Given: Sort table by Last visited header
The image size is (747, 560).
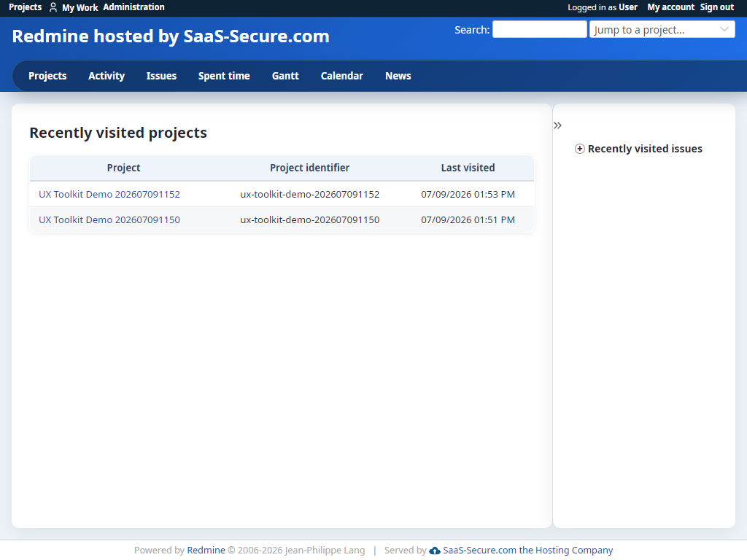Looking at the screenshot, I should (x=468, y=168).
